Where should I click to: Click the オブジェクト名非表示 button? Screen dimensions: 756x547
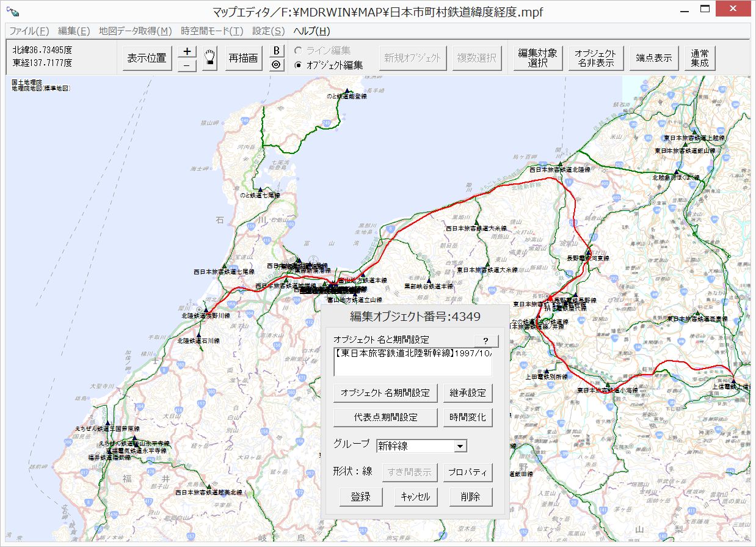tap(595, 58)
